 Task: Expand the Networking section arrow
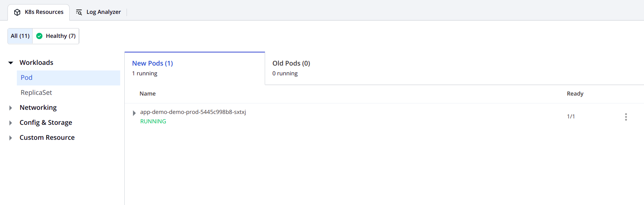coord(10,108)
